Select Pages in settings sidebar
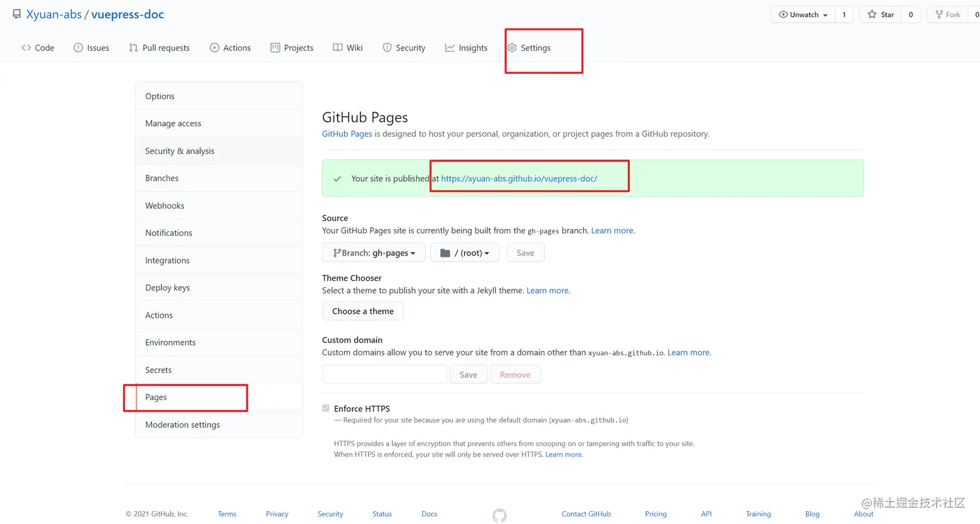This screenshot has height=524, width=980. (219, 397)
